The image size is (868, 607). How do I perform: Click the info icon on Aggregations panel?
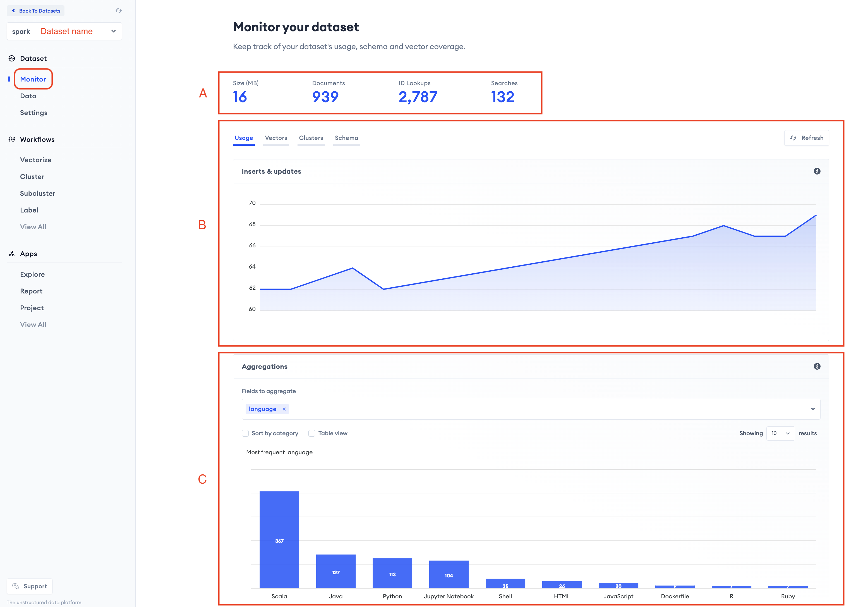point(817,366)
